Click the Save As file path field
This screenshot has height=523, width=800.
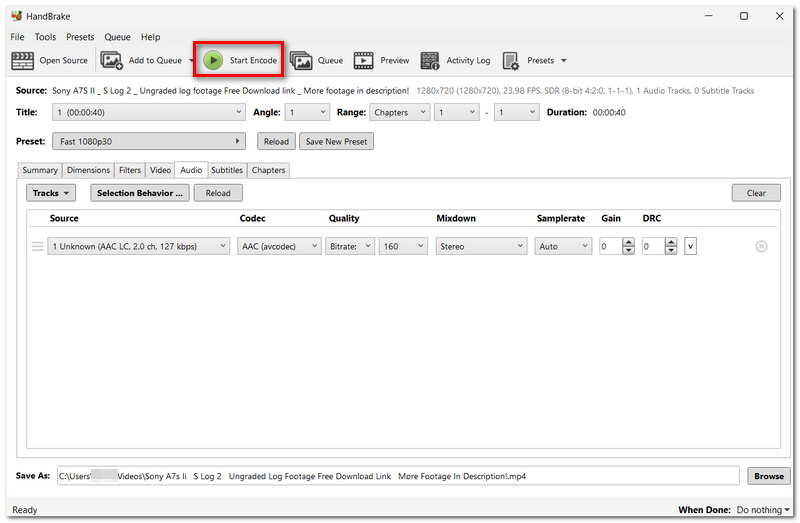click(x=398, y=476)
